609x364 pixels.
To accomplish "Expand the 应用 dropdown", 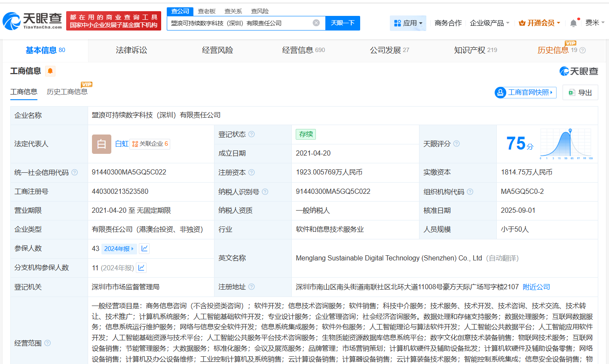I will [x=408, y=23].
